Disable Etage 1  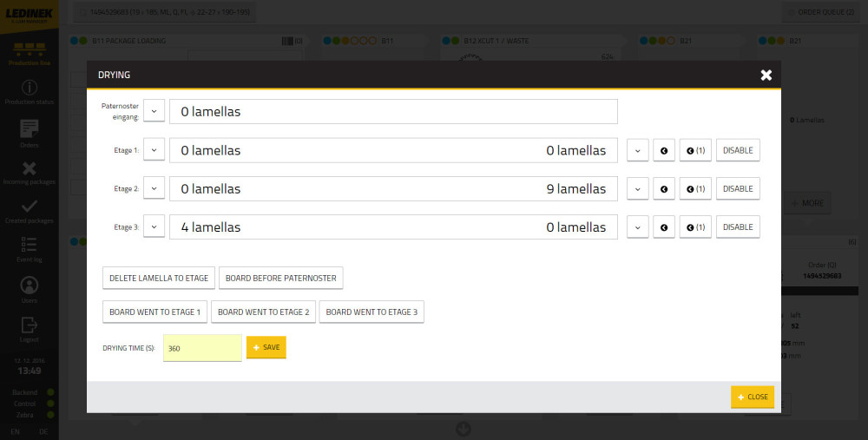coord(738,150)
